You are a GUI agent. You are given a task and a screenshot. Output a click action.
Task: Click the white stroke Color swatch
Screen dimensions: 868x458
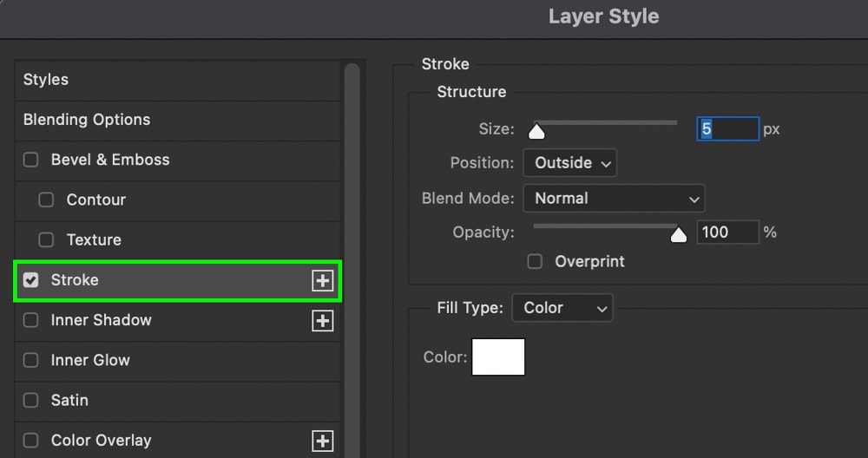click(498, 357)
